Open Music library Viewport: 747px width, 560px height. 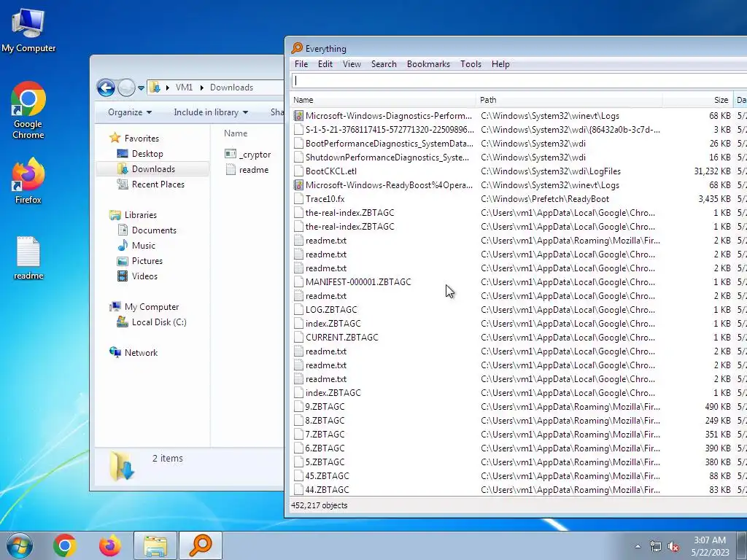136,246
